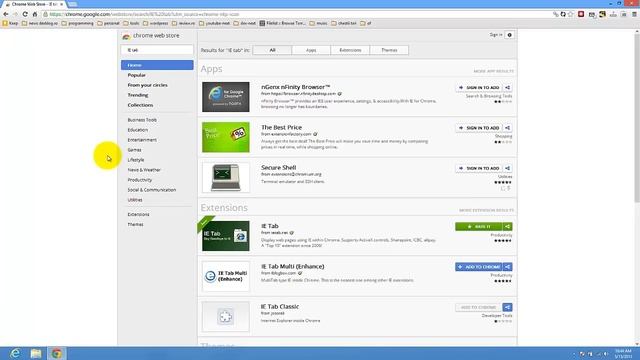The image size is (640, 360).
Task: Share Secure Shell via share icon
Action: (508, 168)
